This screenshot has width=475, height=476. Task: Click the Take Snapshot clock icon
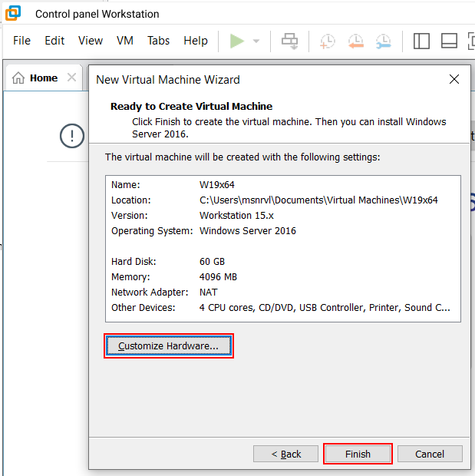click(328, 41)
